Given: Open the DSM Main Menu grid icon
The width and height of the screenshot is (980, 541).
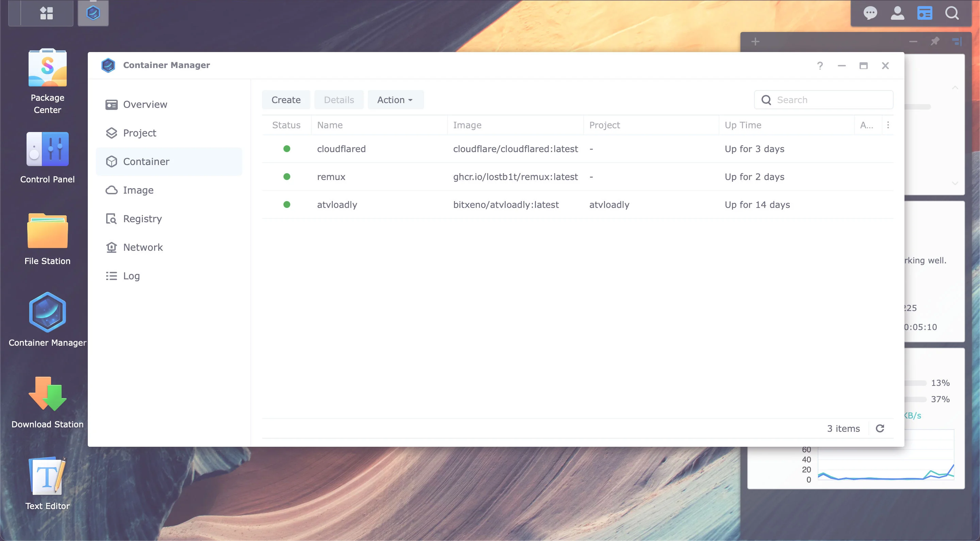Looking at the screenshot, I should pos(46,13).
